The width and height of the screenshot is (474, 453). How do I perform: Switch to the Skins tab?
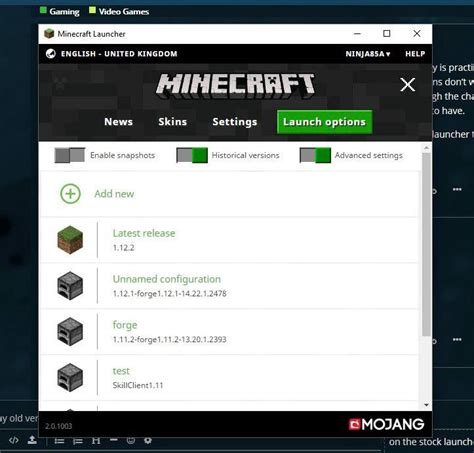pos(173,122)
